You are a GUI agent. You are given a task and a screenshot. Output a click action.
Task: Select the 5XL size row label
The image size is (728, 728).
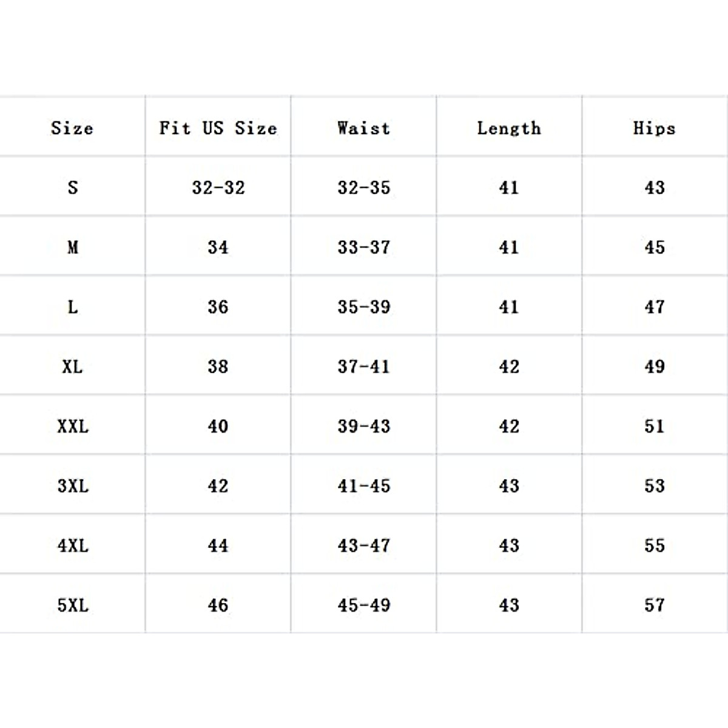[73, 605]
